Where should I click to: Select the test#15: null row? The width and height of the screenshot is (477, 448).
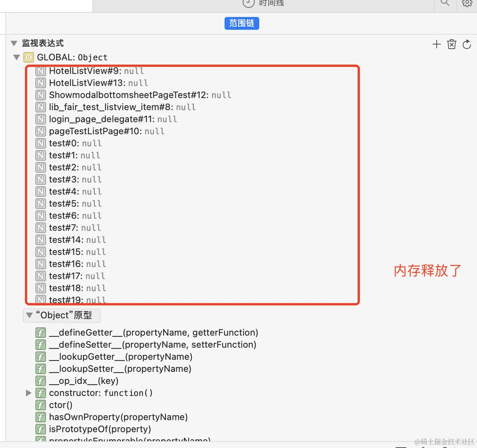[71, 252]
